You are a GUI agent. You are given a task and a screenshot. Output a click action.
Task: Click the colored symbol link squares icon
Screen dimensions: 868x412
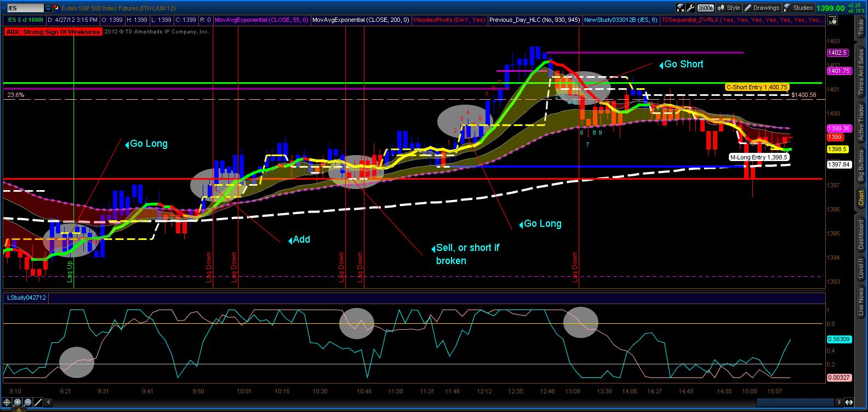point(56,8)
